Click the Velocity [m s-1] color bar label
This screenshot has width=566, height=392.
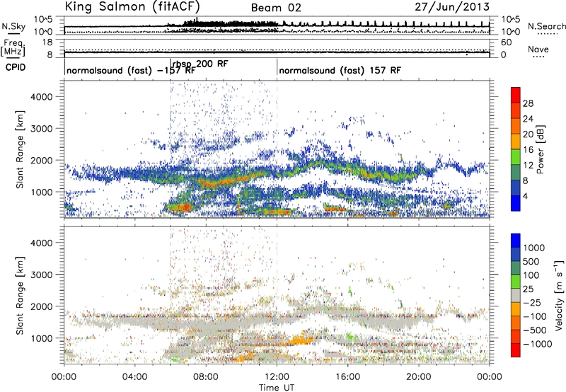coord(559,295)
